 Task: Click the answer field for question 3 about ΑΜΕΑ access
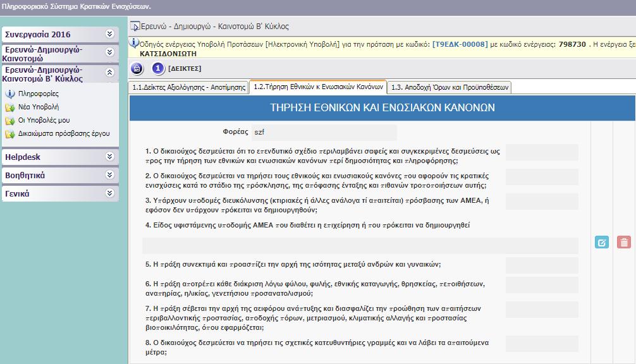pyautogui.click(x=542, y=202)
